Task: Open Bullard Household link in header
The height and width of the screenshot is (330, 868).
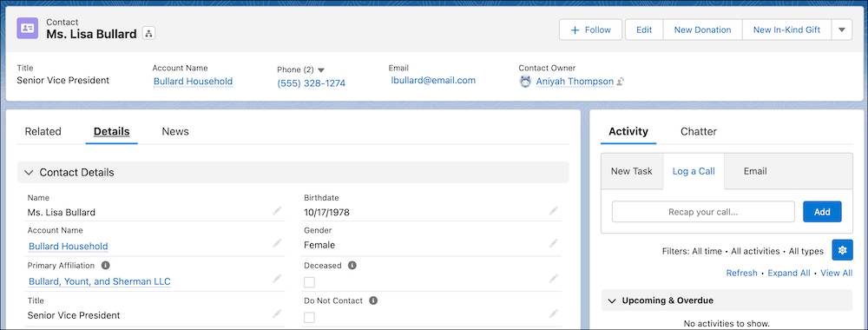Action: point(193,82)
